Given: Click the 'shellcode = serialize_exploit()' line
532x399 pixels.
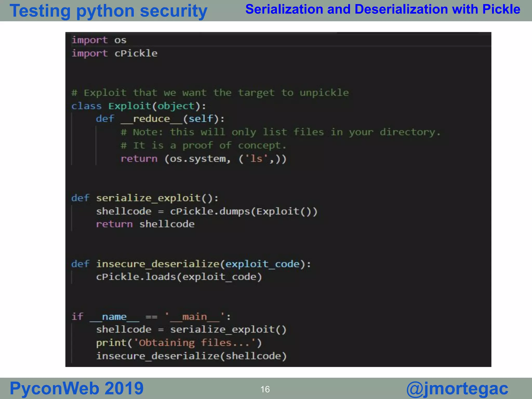Looking at the screenshot, I should click(x=191, y=330).
